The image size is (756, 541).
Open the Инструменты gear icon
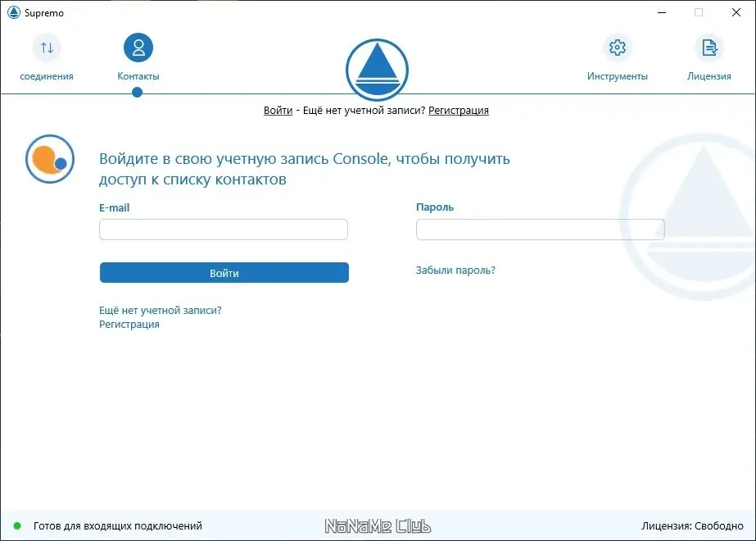(617, 48)
